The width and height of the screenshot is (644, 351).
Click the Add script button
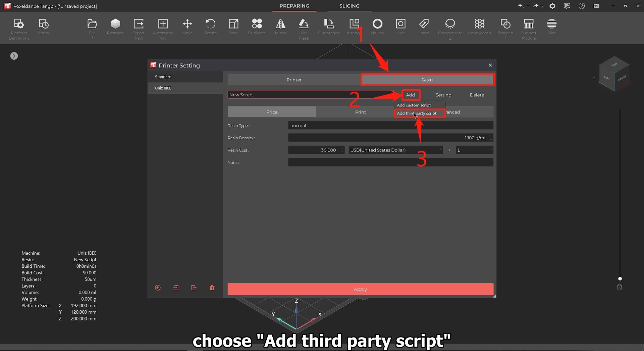click(x=411, y=95)
